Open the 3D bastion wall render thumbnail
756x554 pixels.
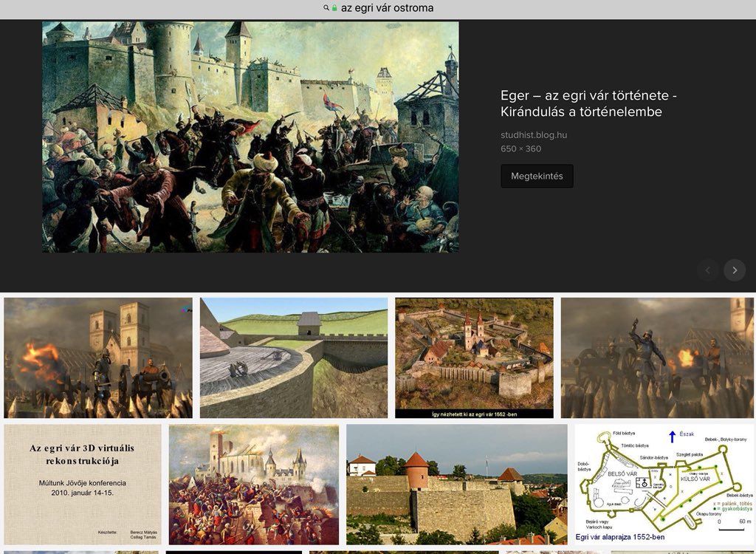[294, 358]
